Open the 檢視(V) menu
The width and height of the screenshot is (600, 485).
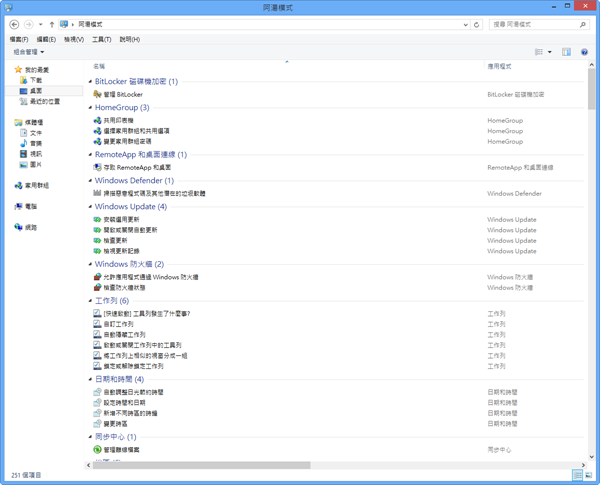point(74,39)
